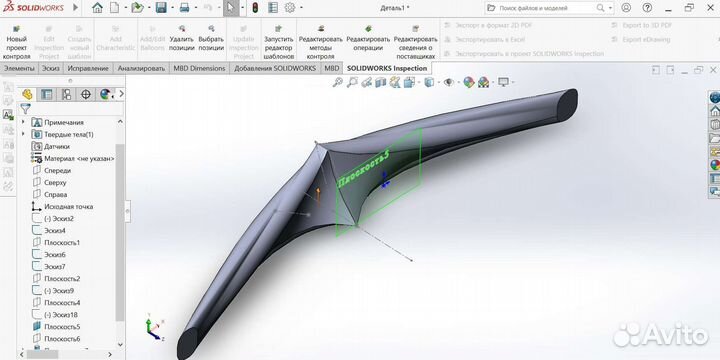Print the document
Screen dimensions: 720x360
click(184, 8)
